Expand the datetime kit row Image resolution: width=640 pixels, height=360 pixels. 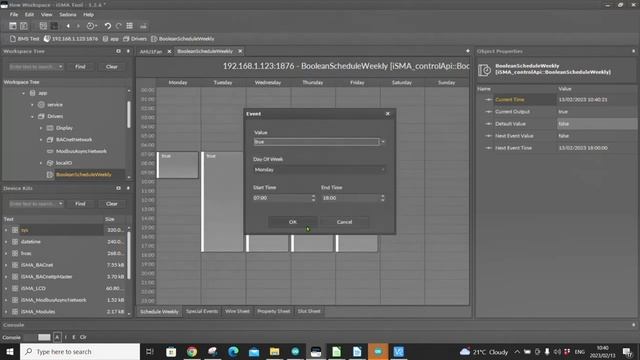click(6, 242)
